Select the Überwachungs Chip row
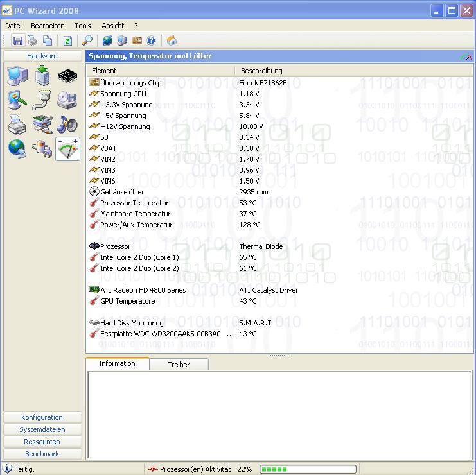 click(279, 83)
